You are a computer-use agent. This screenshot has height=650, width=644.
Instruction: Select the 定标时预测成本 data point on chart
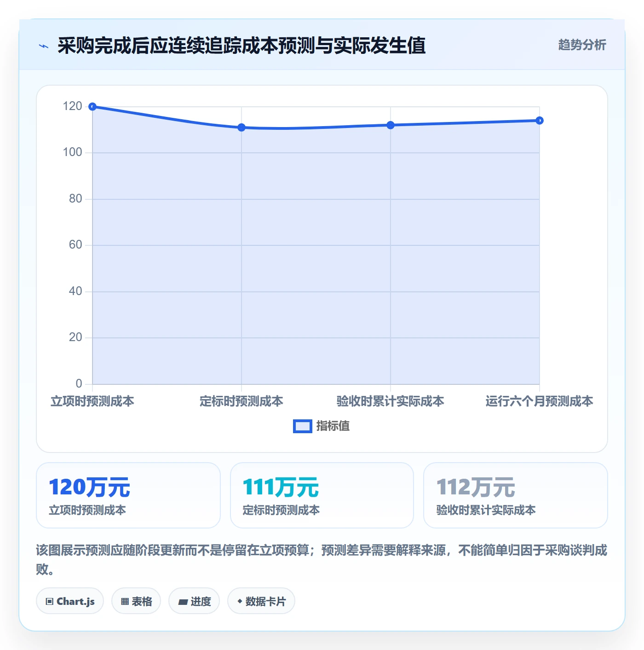click(x=241, y=128)
